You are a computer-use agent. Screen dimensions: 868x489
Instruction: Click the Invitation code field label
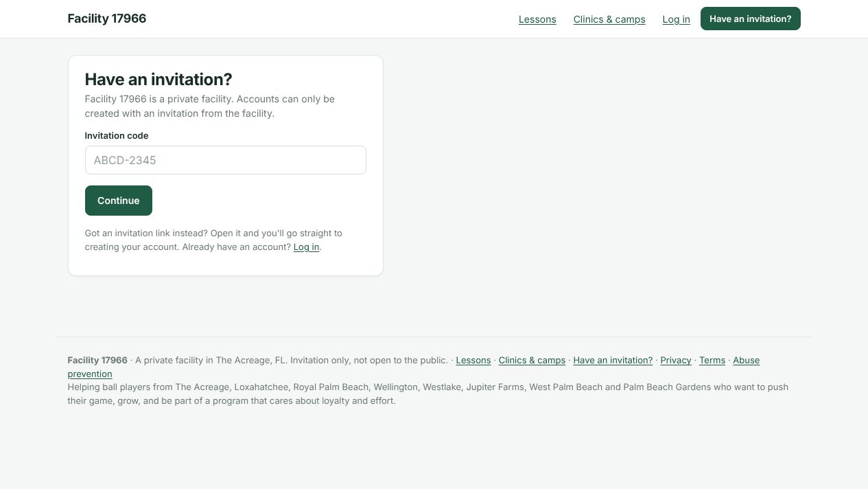(117, 136)
